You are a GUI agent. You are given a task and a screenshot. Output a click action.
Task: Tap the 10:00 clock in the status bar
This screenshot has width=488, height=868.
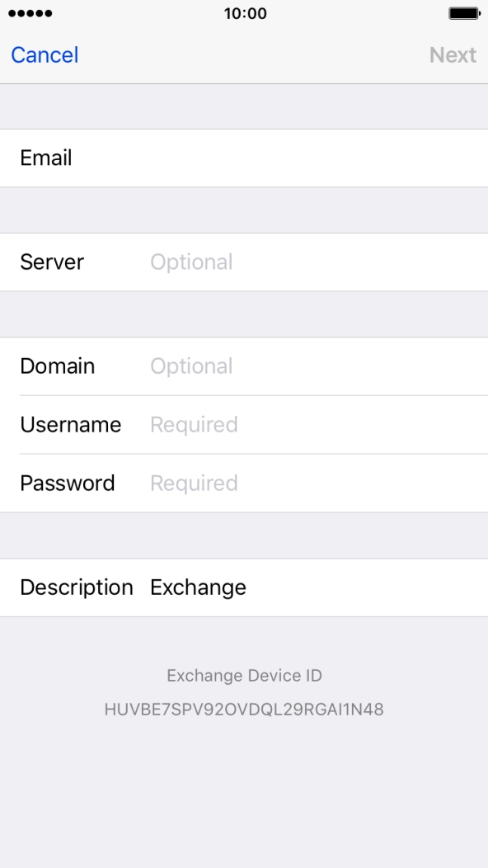[244, 13]
